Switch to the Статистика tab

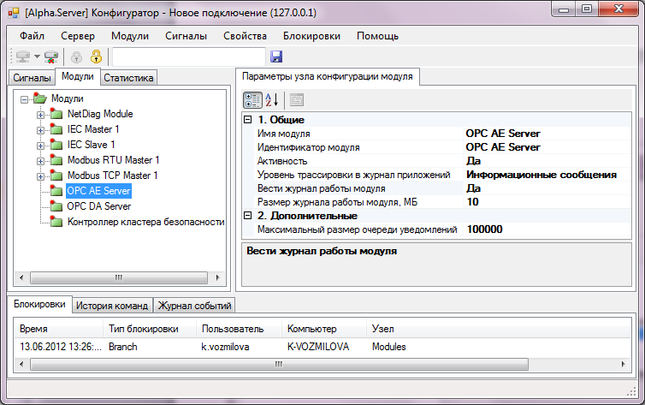128,78
